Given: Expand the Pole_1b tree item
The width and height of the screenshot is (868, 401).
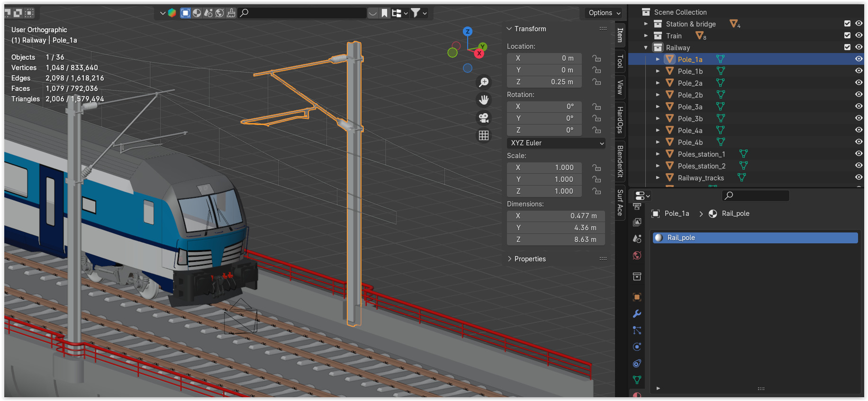Looking at the screenshot, I should point(658,71).
